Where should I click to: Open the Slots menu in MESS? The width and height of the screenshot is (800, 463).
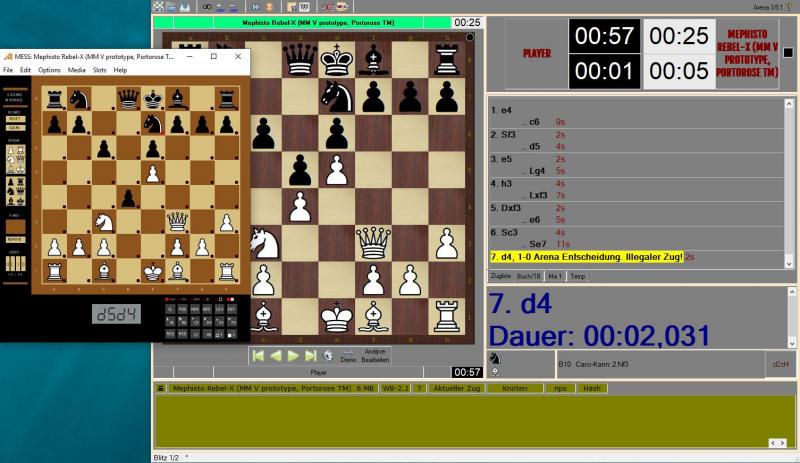pos(100,70)
